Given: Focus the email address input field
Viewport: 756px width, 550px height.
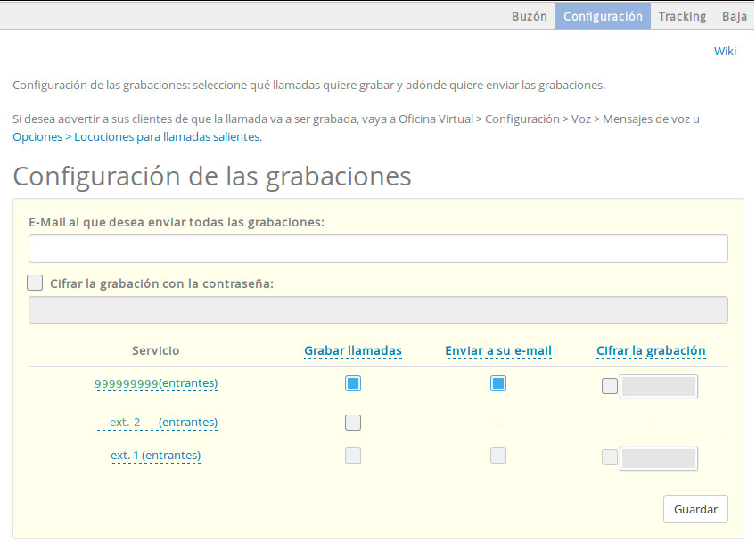Looking at the screenshot, I should tap(378, 248).
